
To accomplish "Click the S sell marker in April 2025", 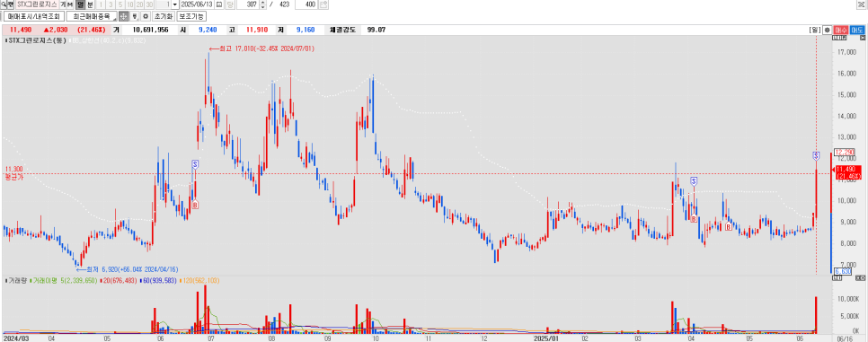I will point(694,181).
